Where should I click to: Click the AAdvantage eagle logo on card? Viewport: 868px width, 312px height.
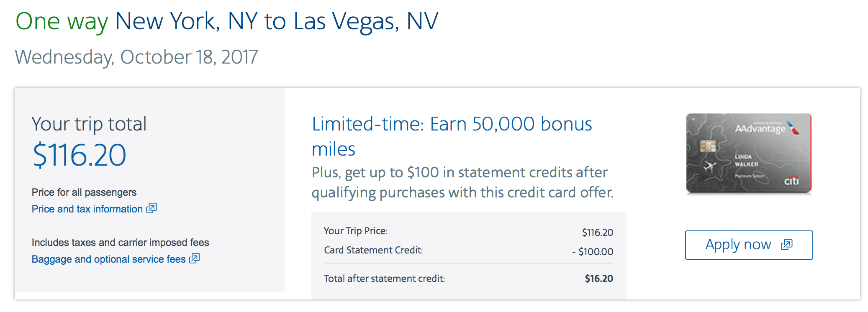tap(793, 128)
